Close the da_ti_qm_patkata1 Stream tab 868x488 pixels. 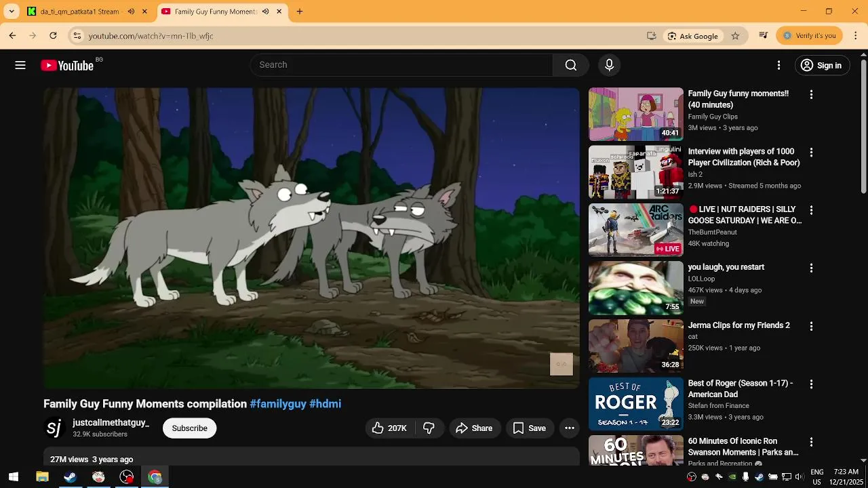144,12
